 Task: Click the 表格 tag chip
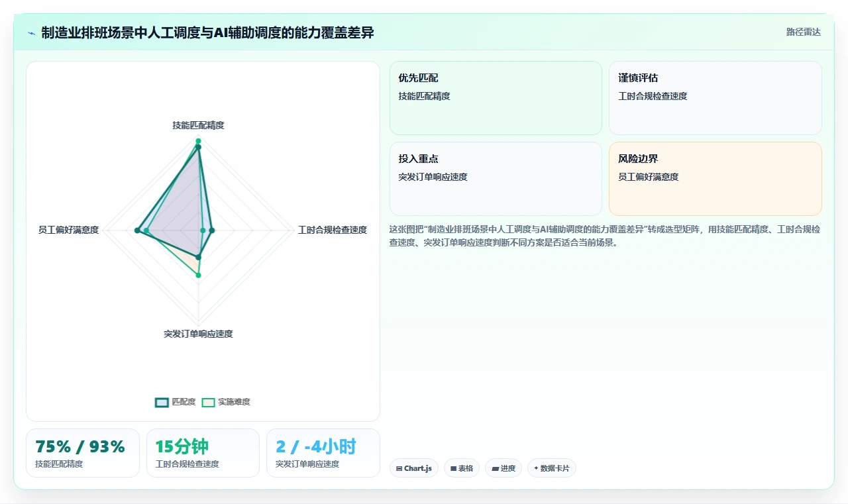tap(462, 468)
